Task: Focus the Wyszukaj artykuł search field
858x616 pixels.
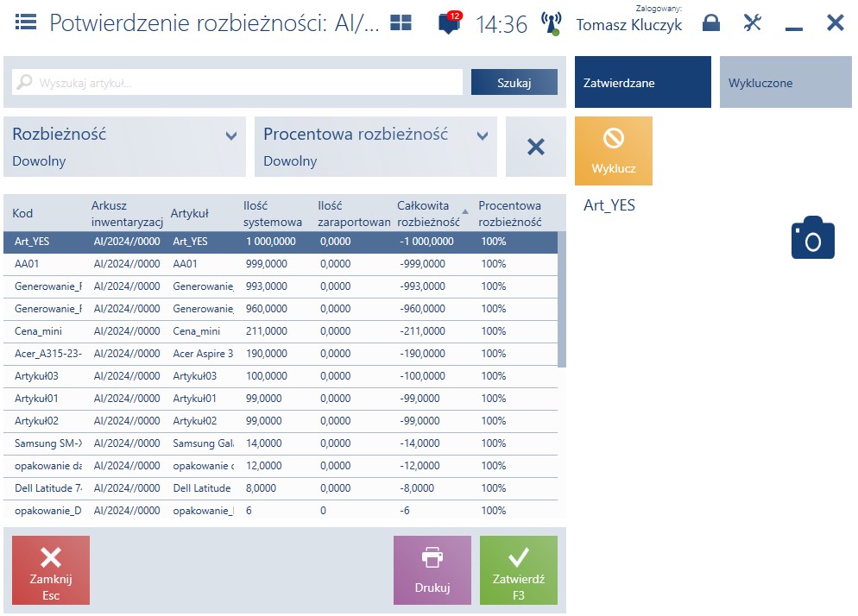Action: click(237, 82)
